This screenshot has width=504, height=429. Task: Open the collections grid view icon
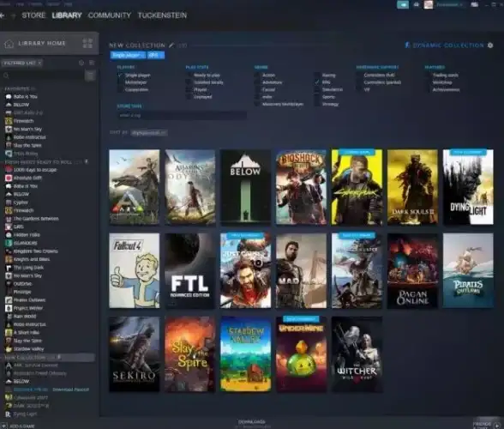click(x=87, y=43)
